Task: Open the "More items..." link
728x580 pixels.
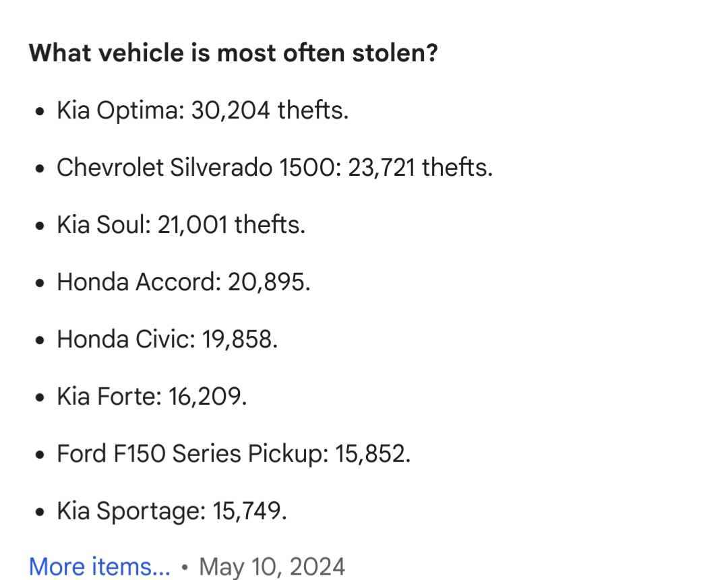Action: coord(100,567)
